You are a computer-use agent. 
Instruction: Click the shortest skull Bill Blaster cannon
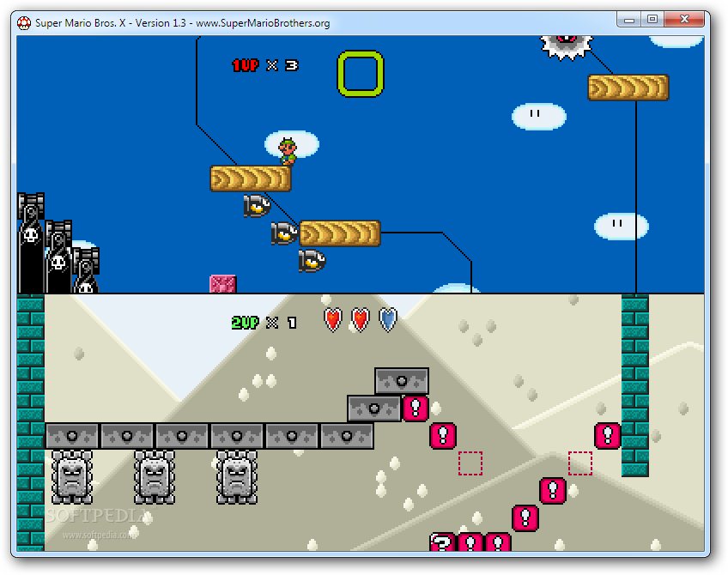86,270
